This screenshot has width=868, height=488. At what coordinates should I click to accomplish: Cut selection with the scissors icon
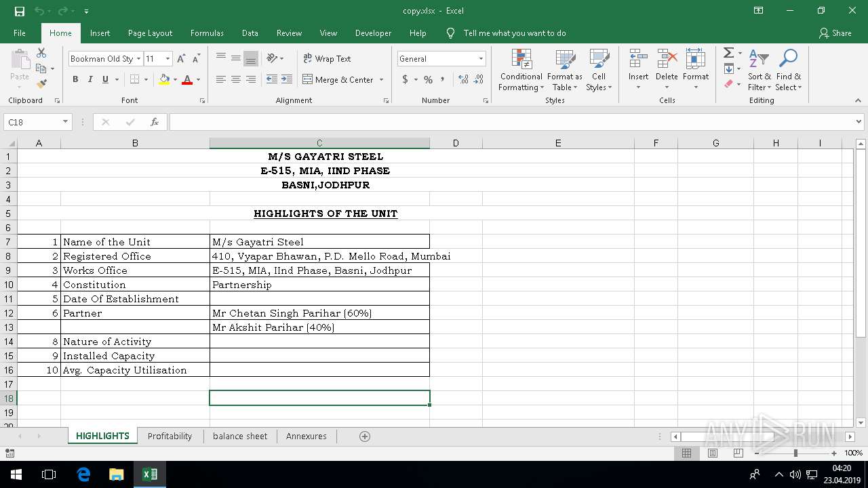click(x=41, y=53)
